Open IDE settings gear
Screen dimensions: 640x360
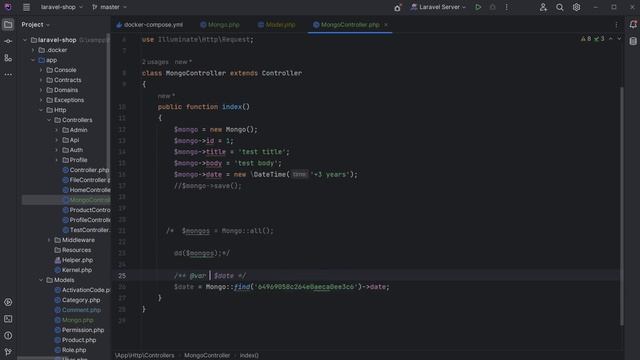pos(576,7)
